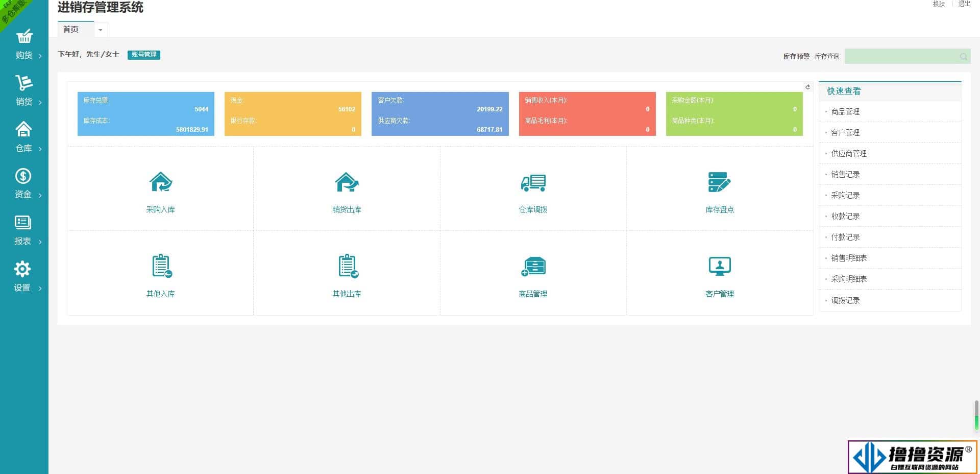Expand the 资金 submenu arrow
Image resolution: width=980 pixels, height=474 pixels.
40,195
